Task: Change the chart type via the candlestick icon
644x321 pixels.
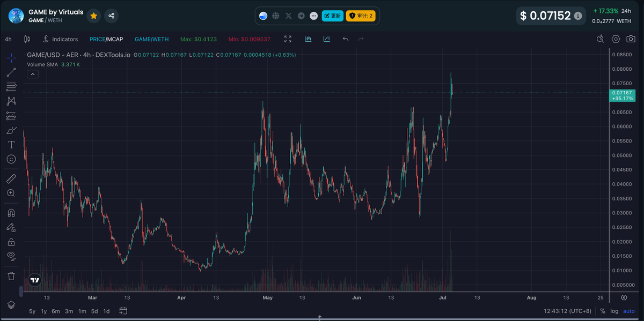Action: click(x=27, y=39)
